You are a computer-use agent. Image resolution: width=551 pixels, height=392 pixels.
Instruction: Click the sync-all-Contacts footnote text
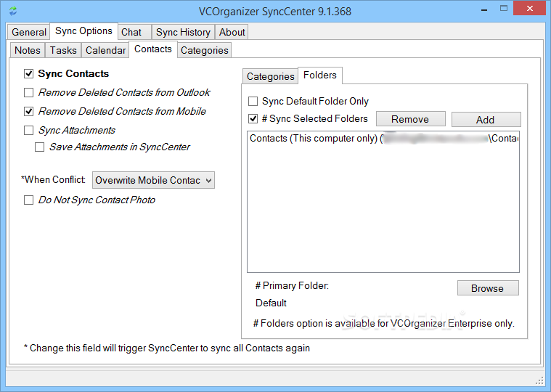click(x=167, y=348)
